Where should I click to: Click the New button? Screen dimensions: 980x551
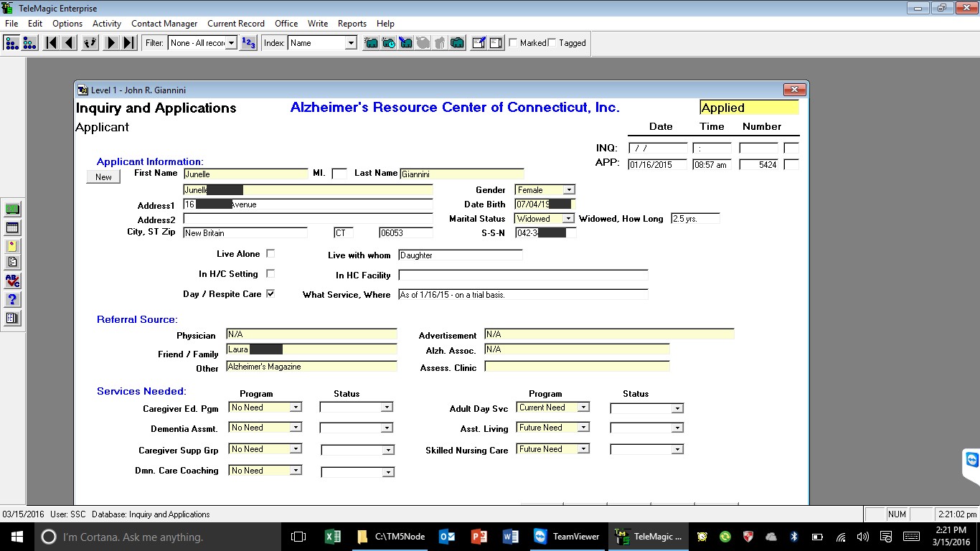(103, 177)
